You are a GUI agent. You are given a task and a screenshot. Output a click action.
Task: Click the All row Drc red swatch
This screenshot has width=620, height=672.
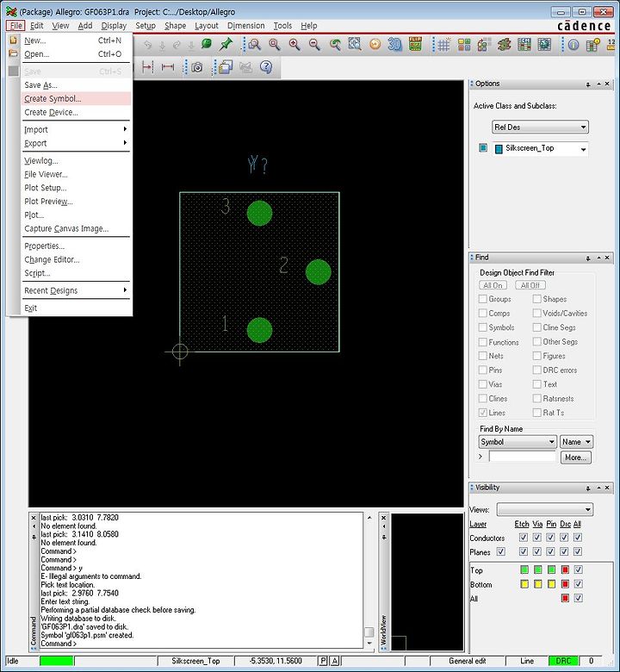coord(565,598)
